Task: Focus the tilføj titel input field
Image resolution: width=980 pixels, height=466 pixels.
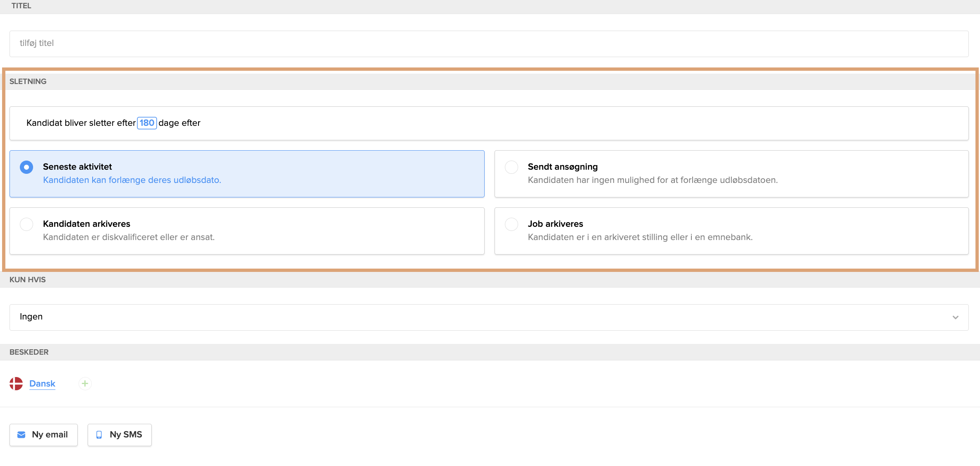Action: [489, 43]
